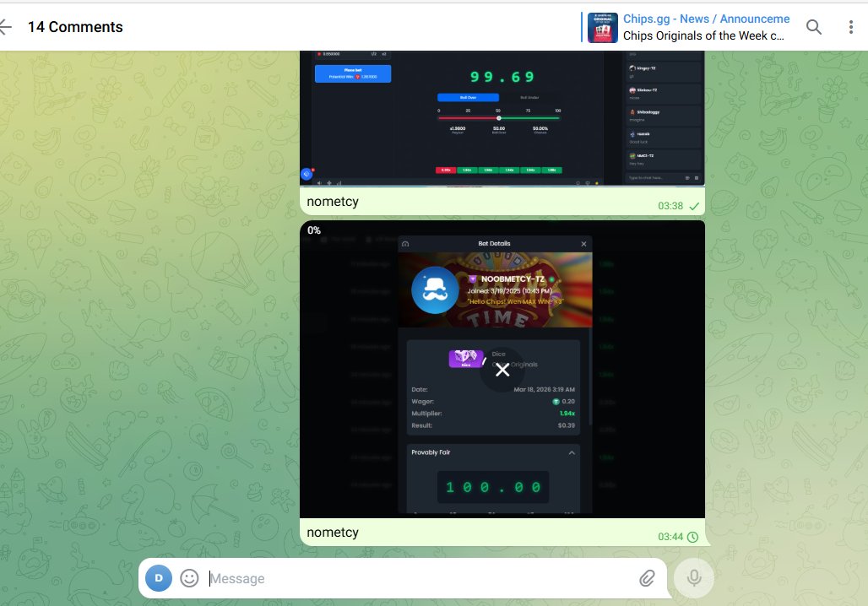Viewport: 868px width, 606px height.
Task: Start voice recording with the microphone button
Action: pos(693,578)
